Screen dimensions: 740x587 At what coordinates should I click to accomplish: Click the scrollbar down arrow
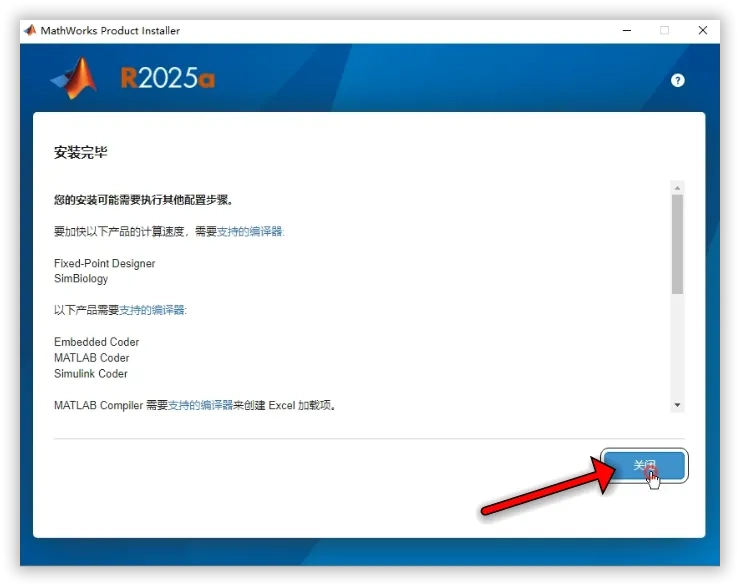click(x=677, y=405)
